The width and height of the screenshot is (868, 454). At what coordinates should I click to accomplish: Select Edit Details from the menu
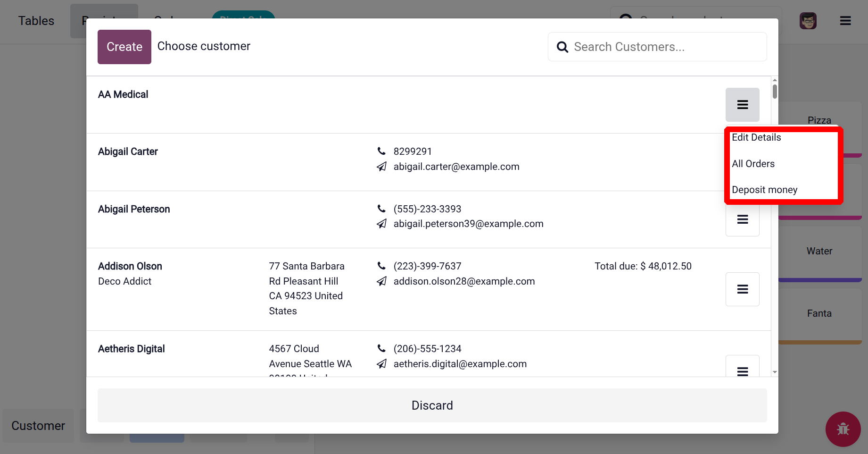(x=756, y=137)
